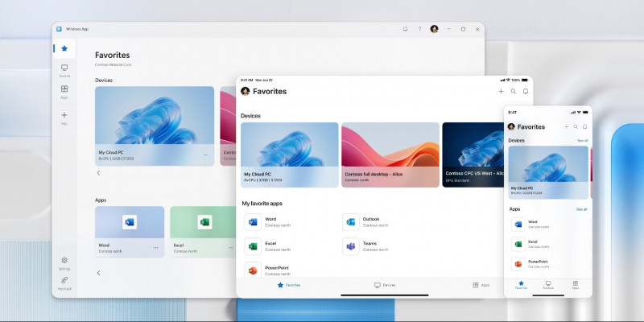Click the search icon in tablet header
Image resolution: width=644 pixels, height=322 pixels.
coord(513,92)
